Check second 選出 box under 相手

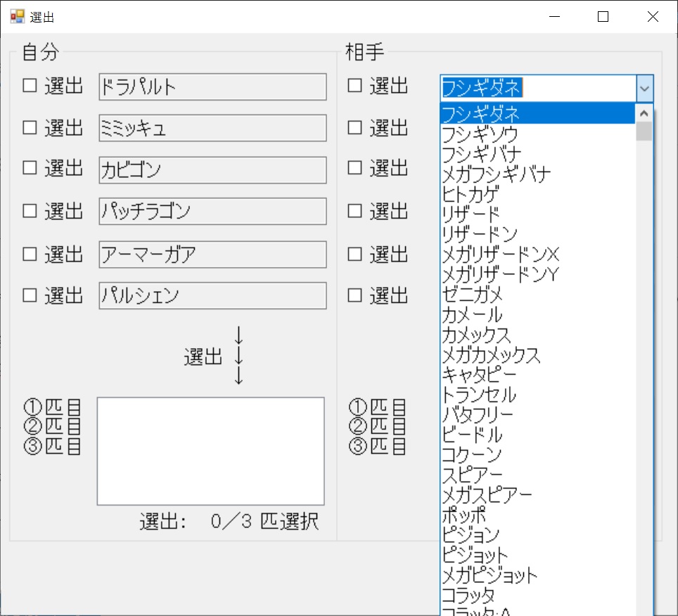tap(354, 127)
